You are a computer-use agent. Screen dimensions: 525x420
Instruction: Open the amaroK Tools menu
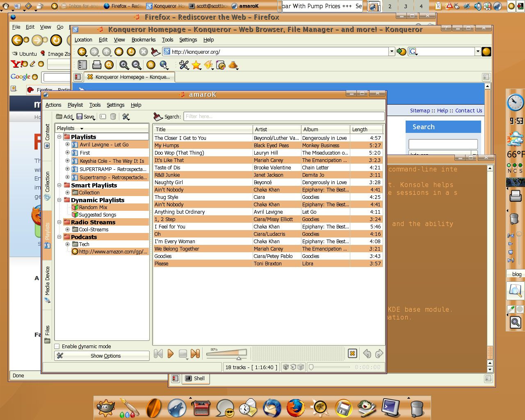click(x=95, y=105)
